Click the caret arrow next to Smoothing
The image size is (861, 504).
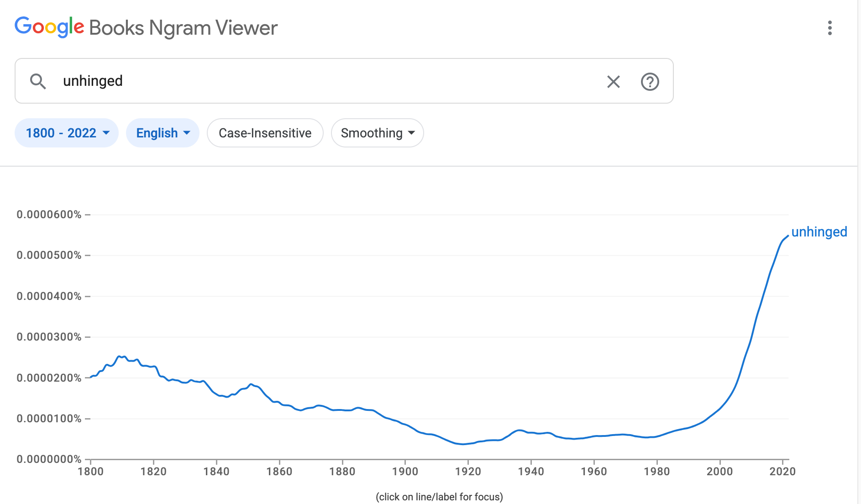click(x=411, y=133)
